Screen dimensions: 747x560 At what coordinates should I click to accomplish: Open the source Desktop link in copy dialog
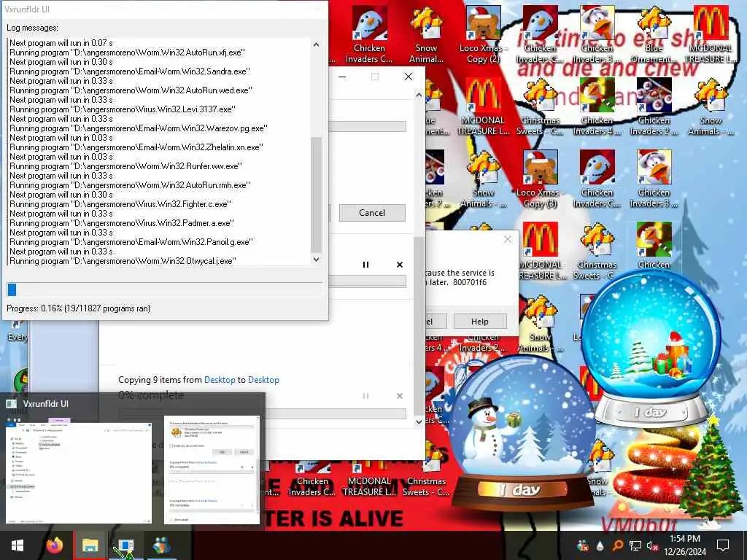pyautogui.click(x=220, y=380)
